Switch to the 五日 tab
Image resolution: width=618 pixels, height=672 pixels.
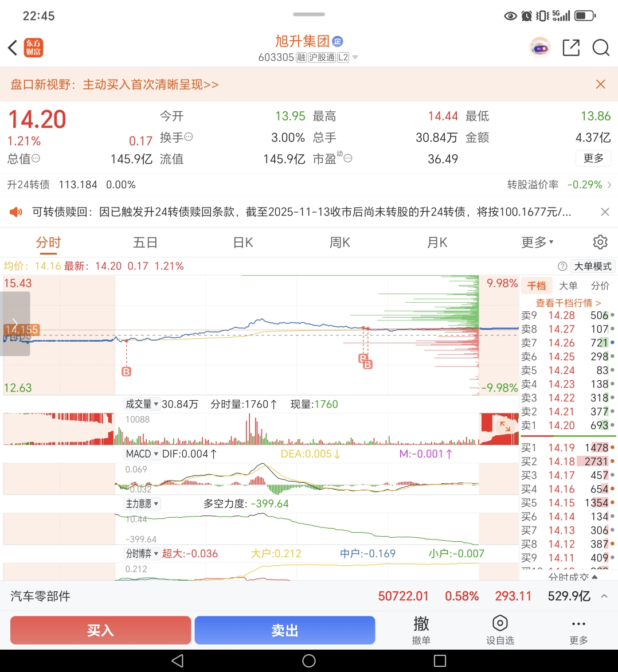point(145,242)
